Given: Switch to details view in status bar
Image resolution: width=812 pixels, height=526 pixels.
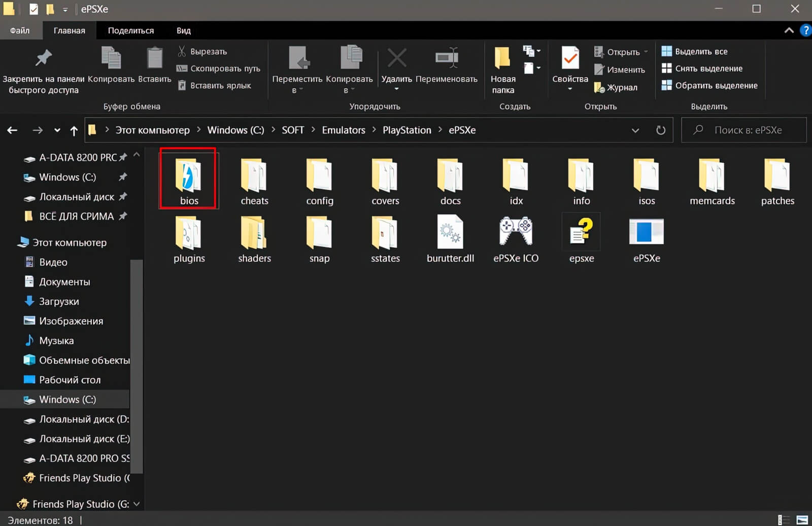Looking at the screenshot, I should (x=784, y=520).
